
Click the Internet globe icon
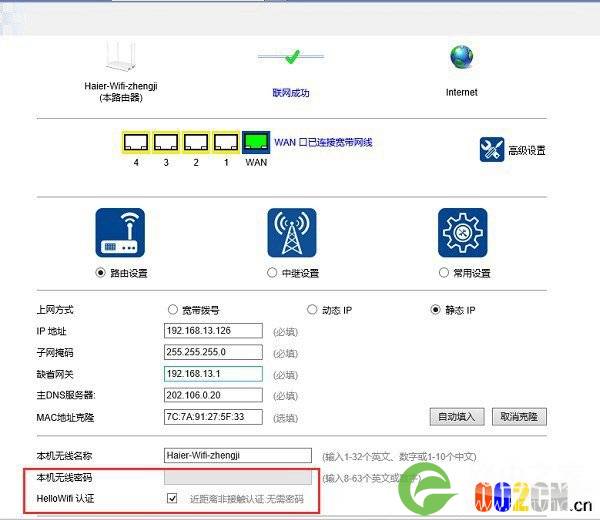[x=461, y=57]
